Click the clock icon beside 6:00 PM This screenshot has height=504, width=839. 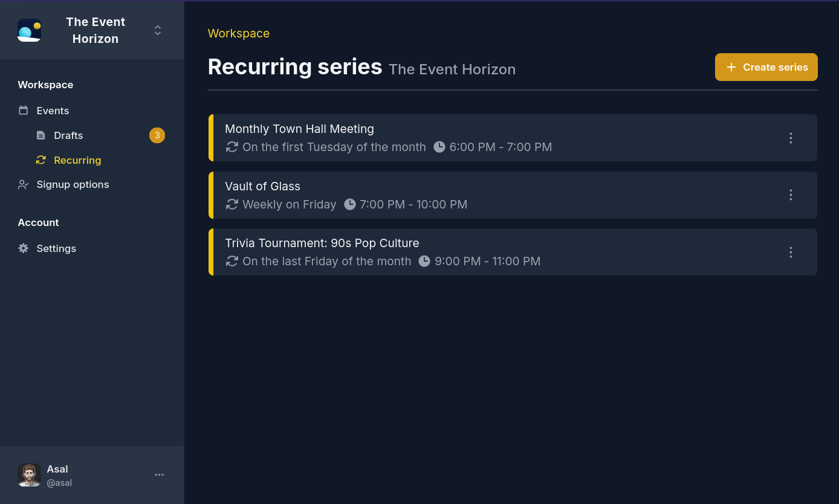(439, 146)
